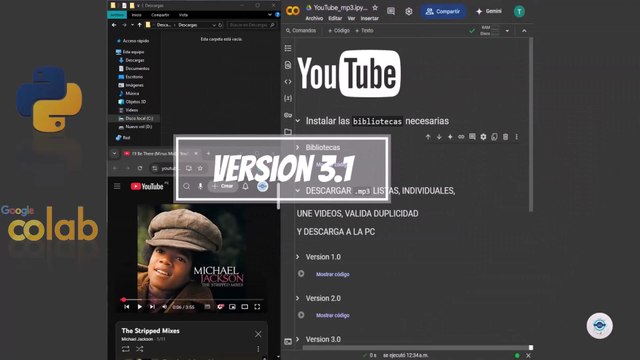This screenshot has width=640, height=360.
Task: Star the YouTube_mp3 notebook
Action: [x=375, y=7]
